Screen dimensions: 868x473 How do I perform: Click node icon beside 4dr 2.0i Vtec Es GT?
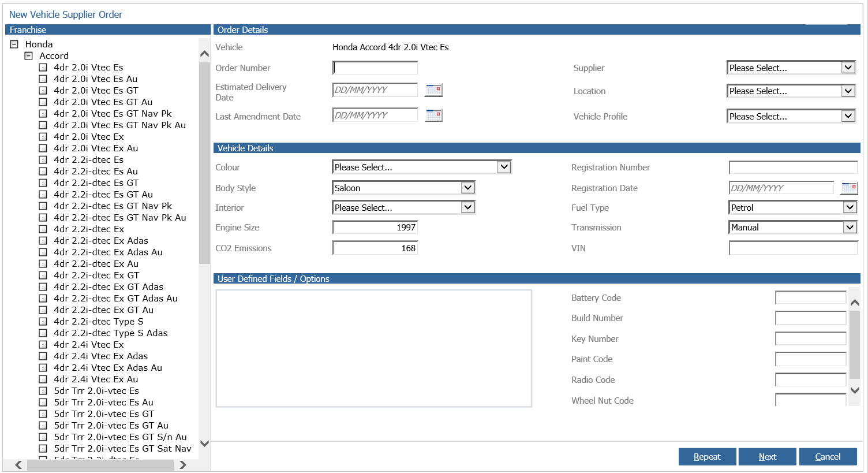pyautogui.click(x=43, y=90)
